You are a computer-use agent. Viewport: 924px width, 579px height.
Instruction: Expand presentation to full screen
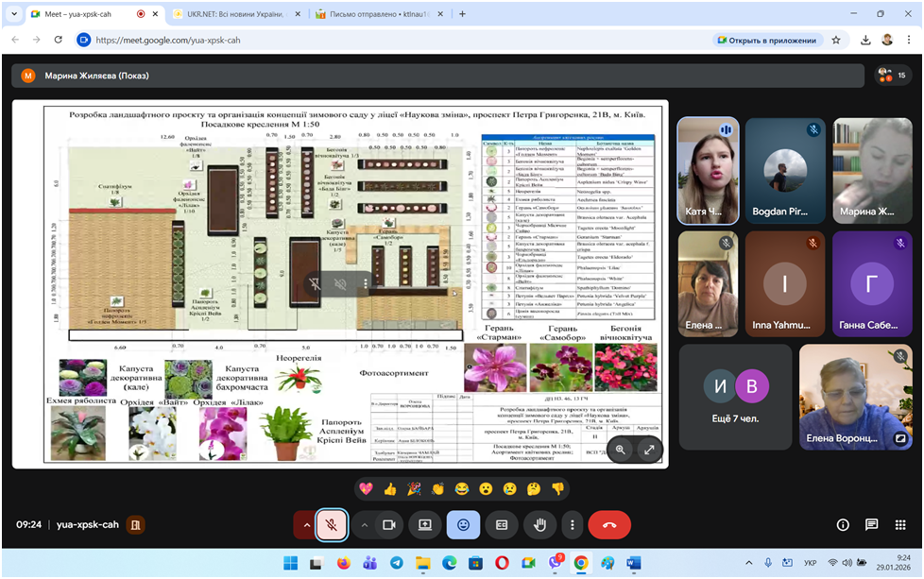[650, 450]
